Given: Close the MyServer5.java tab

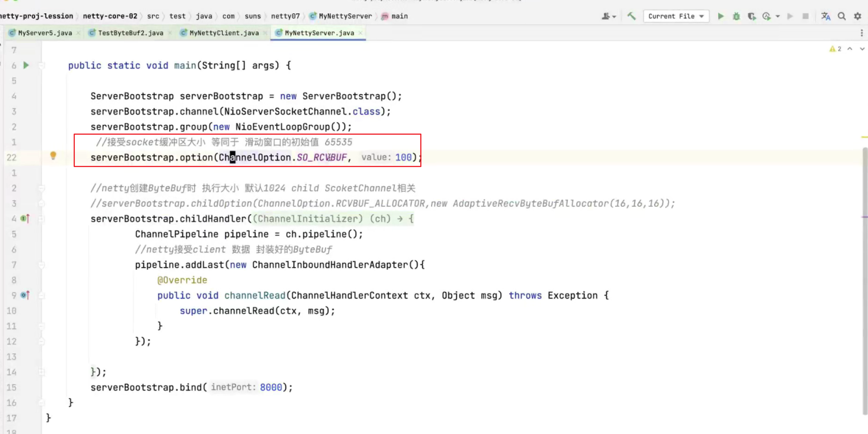Looking at the screenshot, I should point(78,33).
